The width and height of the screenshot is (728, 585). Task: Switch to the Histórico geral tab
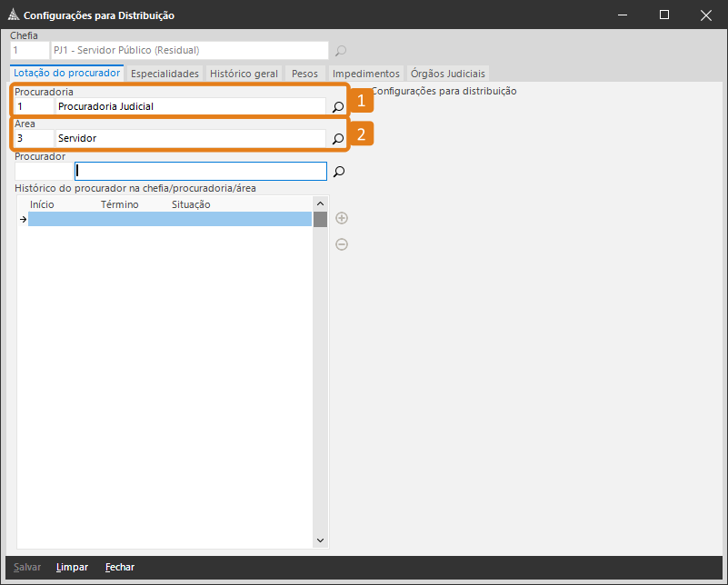point(244,74)
